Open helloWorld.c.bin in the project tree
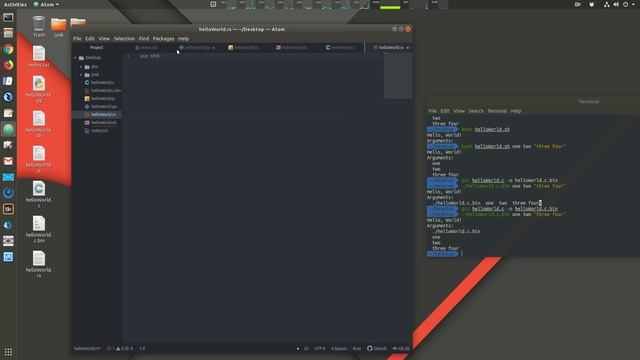Viewport: 640px width, 360px height. pos(102,91)
